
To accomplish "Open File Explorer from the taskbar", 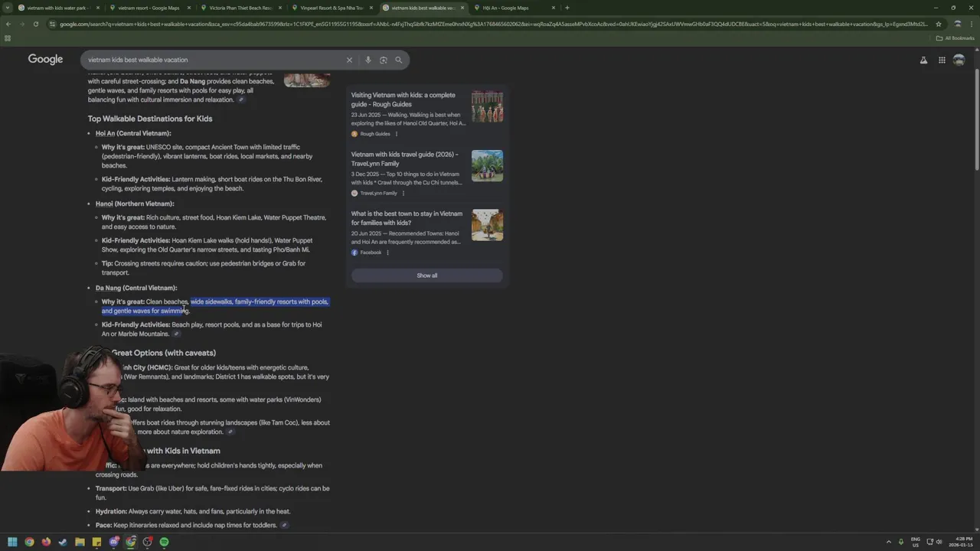I will pos(80,542).
